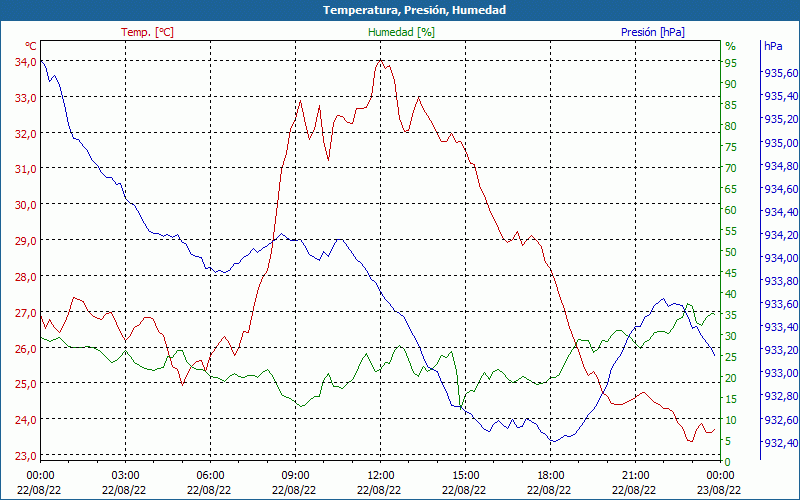Screen dimensions: 800x500
Task: Click pressure axis value "934,00"
Action: point(781,258)
